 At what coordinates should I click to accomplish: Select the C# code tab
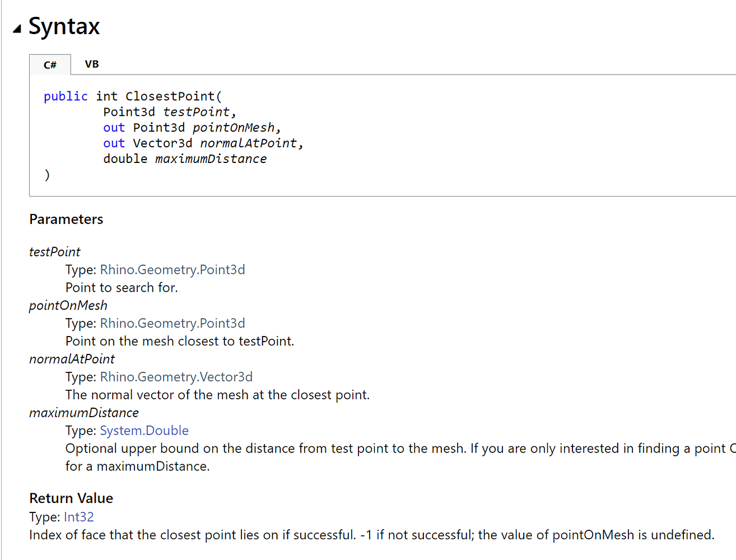[x=50, y=65]
